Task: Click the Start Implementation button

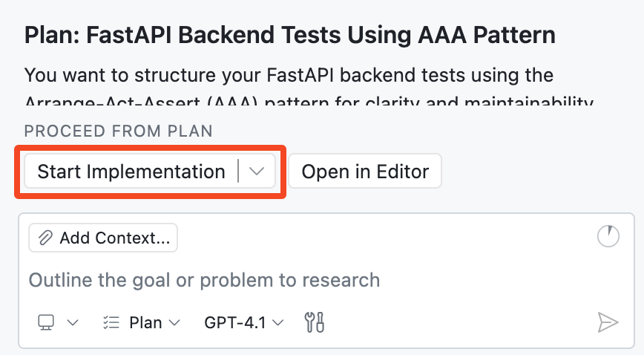Action: (131, 172)
